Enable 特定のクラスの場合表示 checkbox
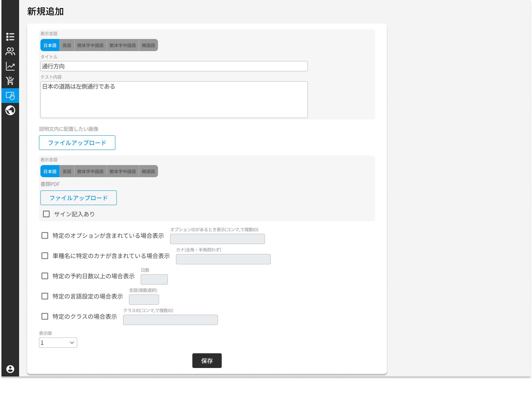Image resolution: width=532 pixels, height=411 pixels. pyautogui.click(x=45, y=317)
